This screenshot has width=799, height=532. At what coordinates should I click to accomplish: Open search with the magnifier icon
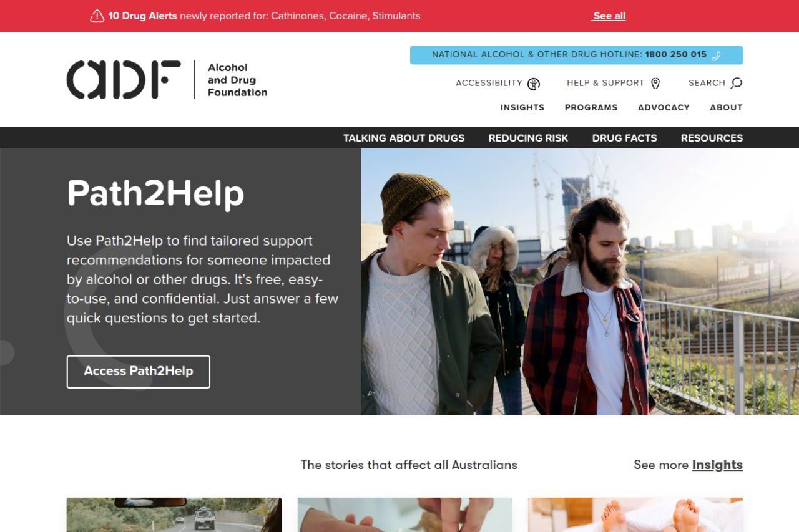click(737, 83)
